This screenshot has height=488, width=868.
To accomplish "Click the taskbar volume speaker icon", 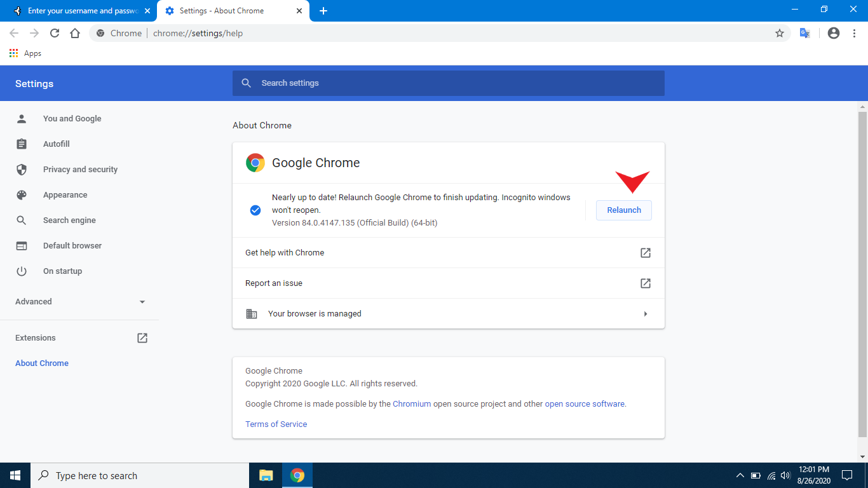I will click(785, 475).
